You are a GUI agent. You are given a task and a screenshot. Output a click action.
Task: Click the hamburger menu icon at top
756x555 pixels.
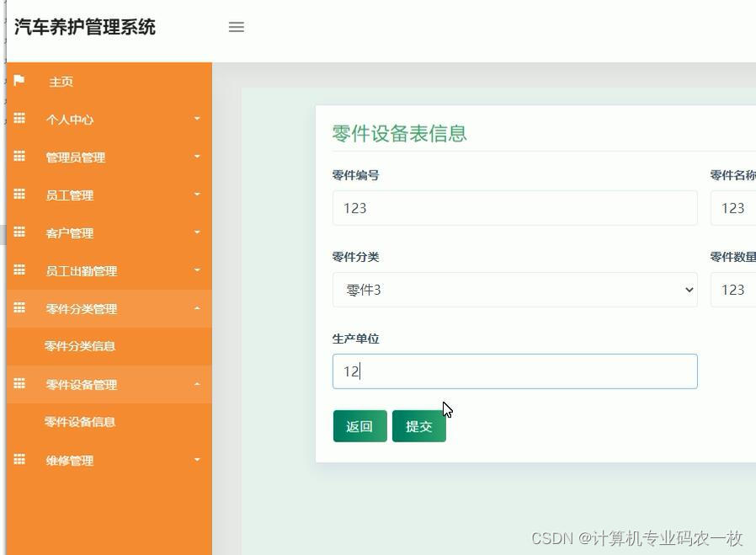(237, 27)
